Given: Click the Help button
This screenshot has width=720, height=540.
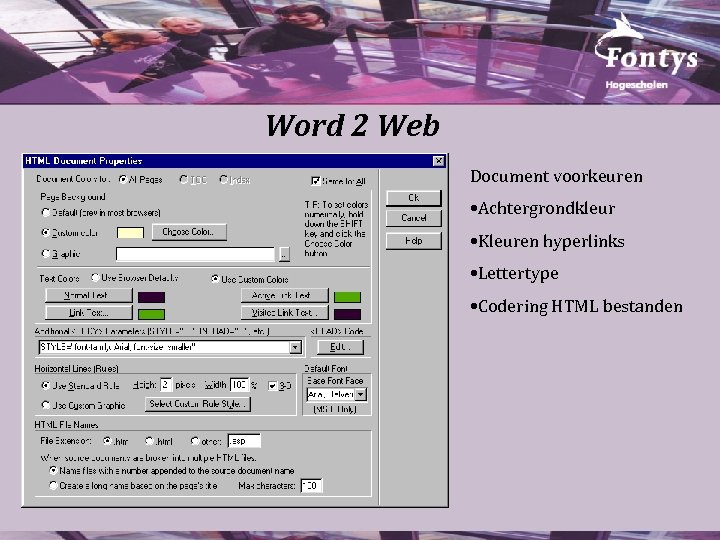Looking at the screenshot, I should click(x=414, y=241).
